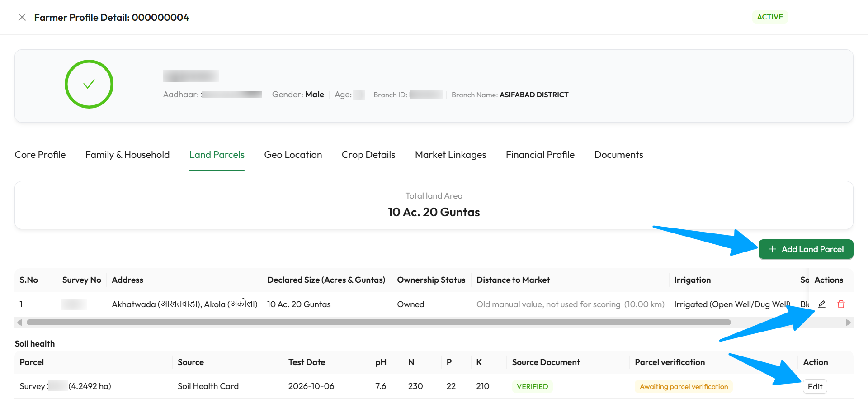Image resolution: width=868 pixels, height=413 pixels.
Task: Click the red trash delete icon
Action: pos(841,304)
